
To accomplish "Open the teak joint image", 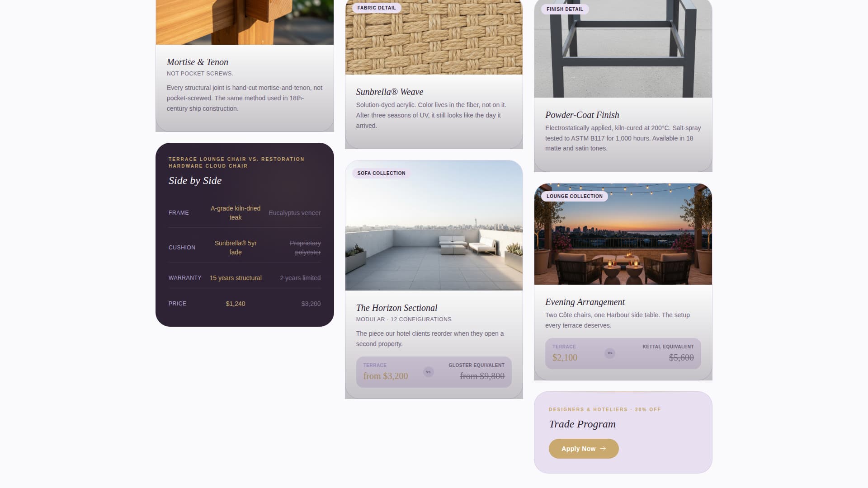I will coord(245,22).
